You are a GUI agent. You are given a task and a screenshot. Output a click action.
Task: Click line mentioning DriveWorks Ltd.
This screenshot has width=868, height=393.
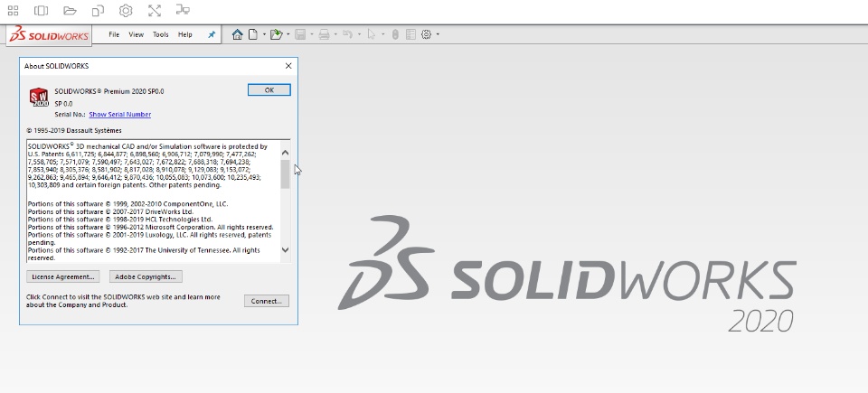click(110, 212)
